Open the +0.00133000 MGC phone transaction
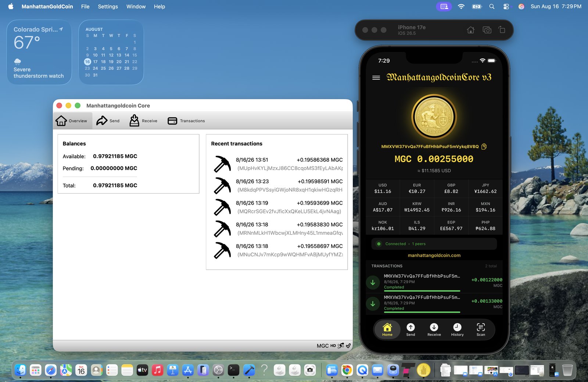588x382 pixels. [434, 303]
